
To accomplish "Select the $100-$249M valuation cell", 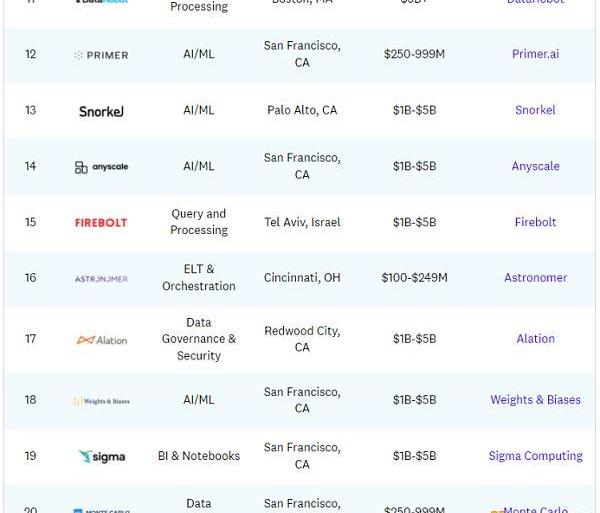I will coord(414,278).
